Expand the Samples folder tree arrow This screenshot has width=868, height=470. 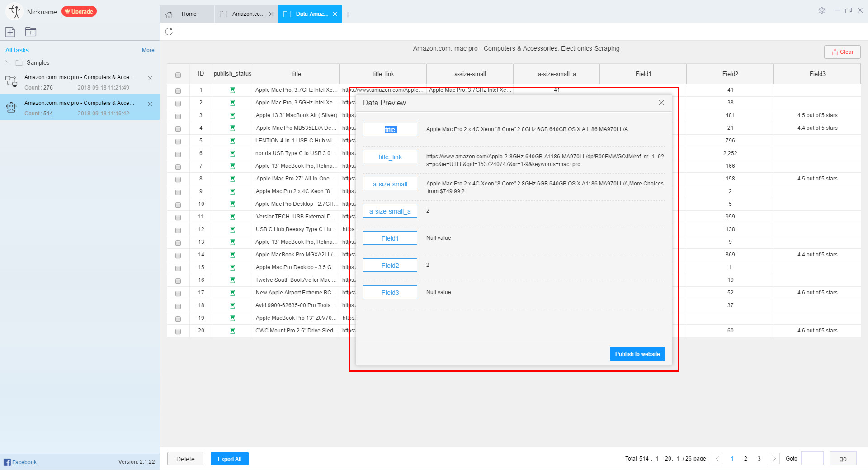(7, 63)
